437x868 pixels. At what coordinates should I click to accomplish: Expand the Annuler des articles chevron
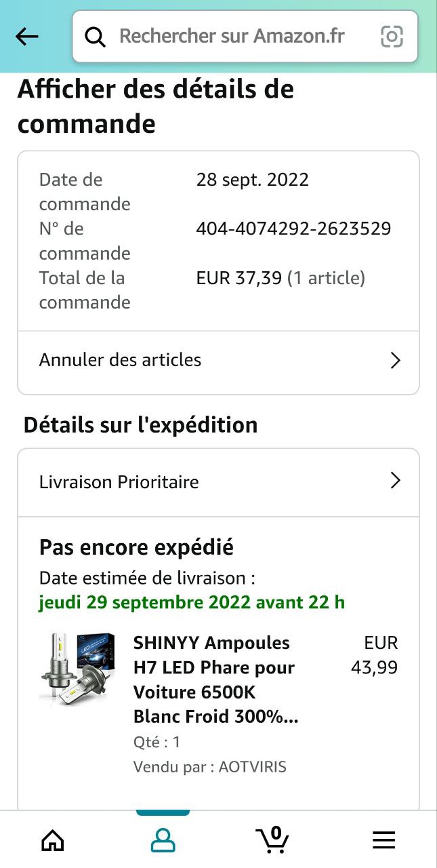click(x=396, y=360)
